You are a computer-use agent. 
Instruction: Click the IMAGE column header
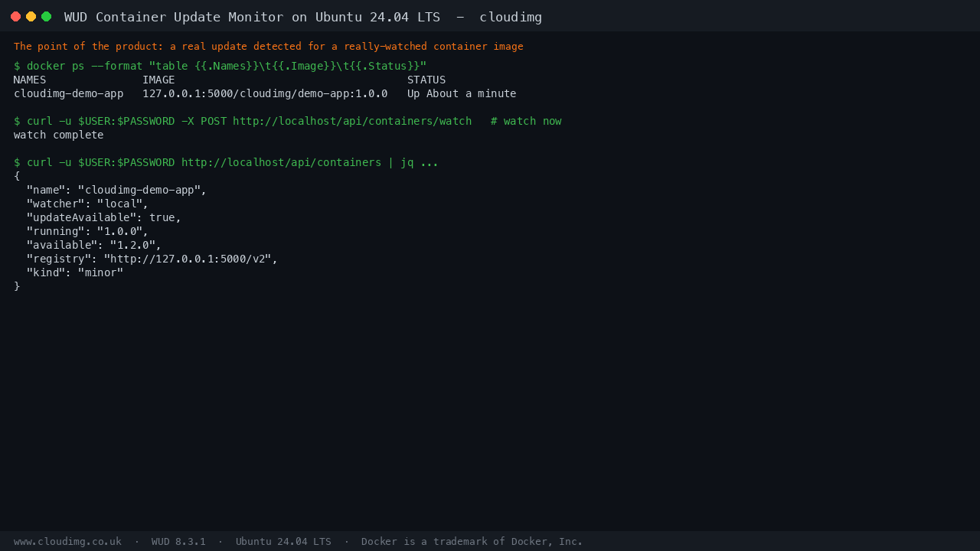pos(158,80)
